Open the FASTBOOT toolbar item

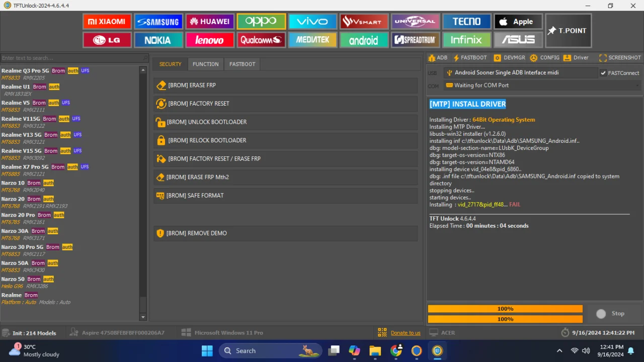470,58
